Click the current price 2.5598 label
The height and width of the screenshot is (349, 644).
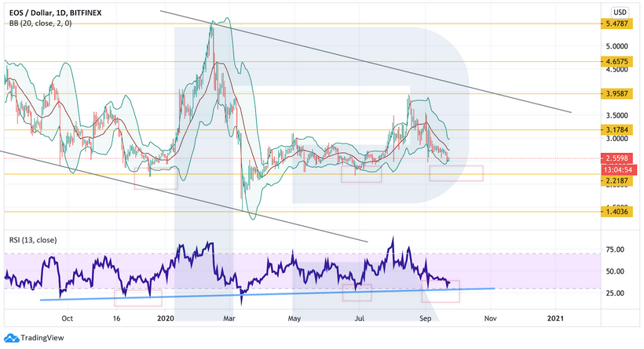click(617, 158)
